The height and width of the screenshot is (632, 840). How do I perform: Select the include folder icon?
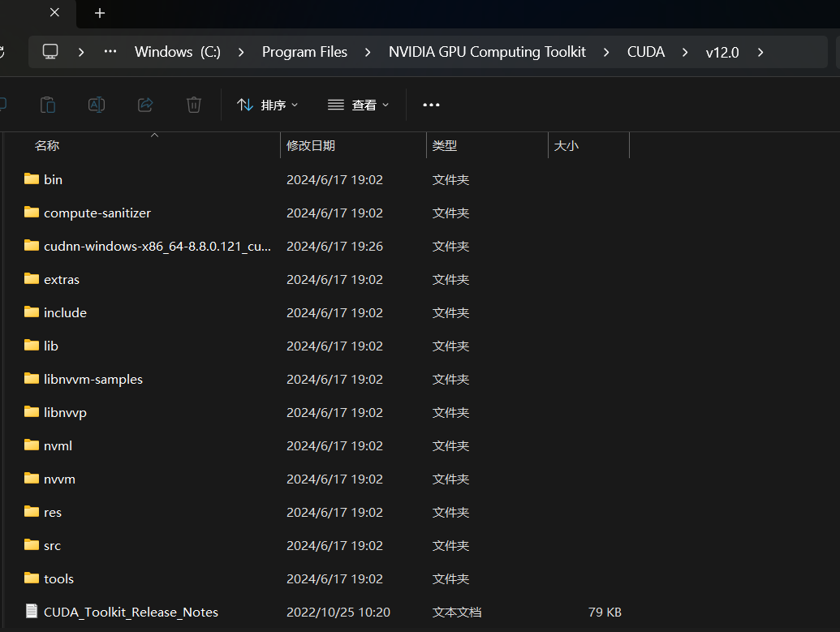coord(32,312)
